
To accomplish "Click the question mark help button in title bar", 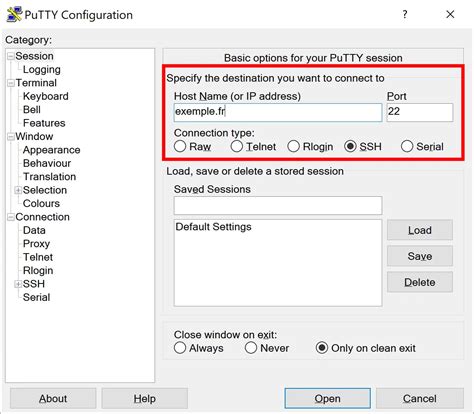I will pos(405,14).
